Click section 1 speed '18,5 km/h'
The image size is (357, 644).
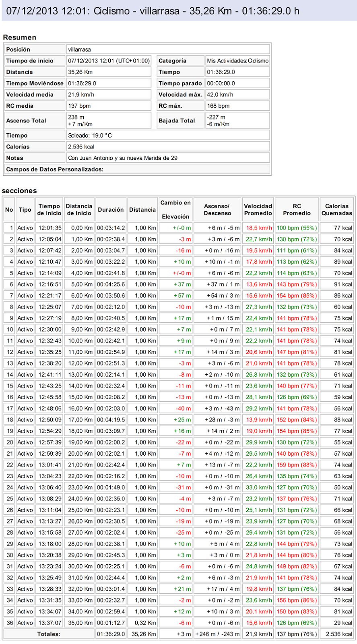coord(259,228)
